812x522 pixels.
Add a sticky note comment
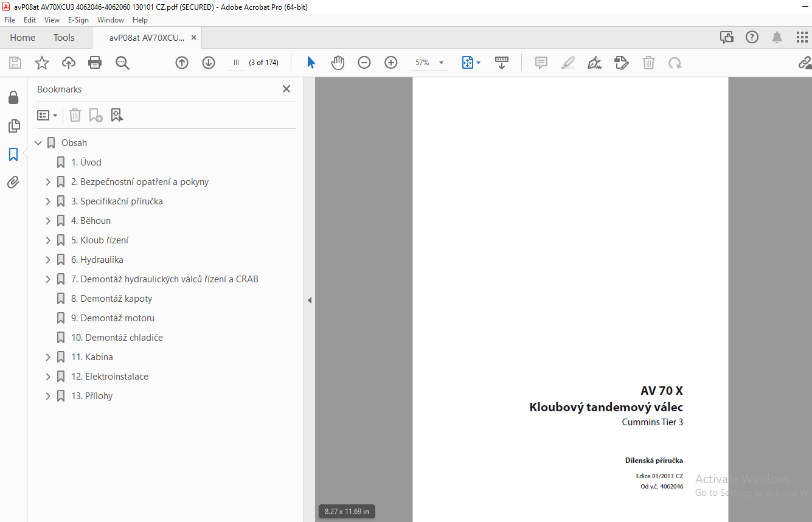[x=541, y=63]
